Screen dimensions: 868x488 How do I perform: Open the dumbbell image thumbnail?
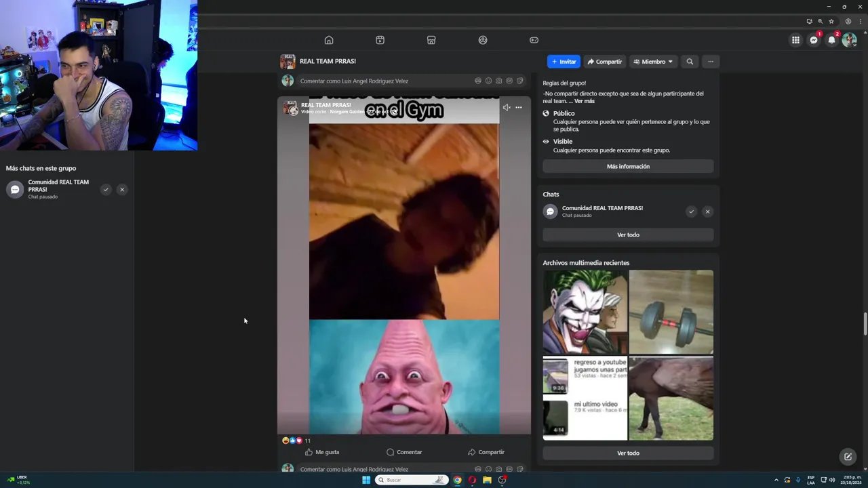tap(671, 312)
